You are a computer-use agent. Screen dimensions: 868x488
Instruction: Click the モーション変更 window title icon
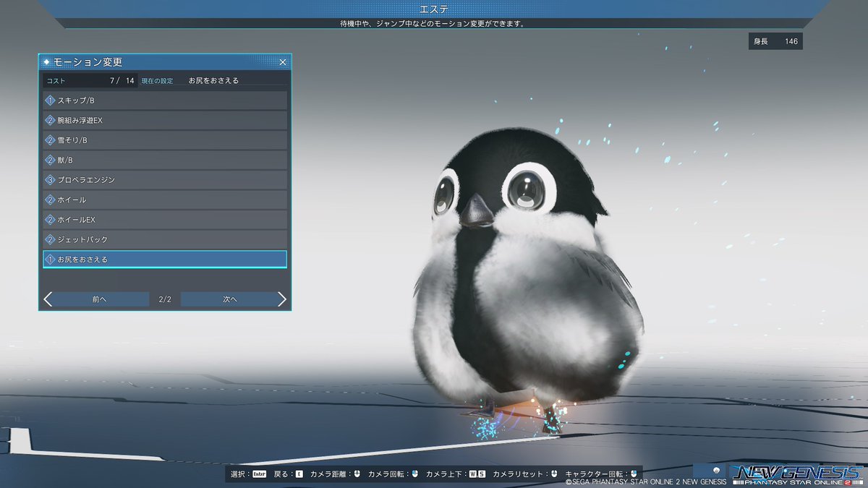pos(47,62)
